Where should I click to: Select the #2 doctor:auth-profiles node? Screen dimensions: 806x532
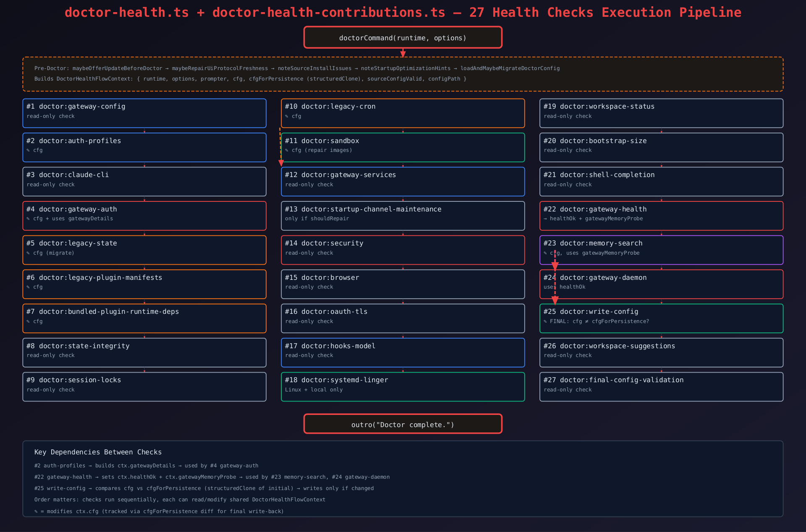[144, 147]
